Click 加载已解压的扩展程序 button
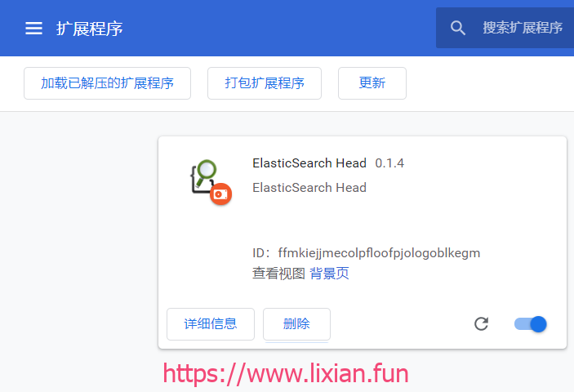Screen dimensions: 574x392 (107, 83)
